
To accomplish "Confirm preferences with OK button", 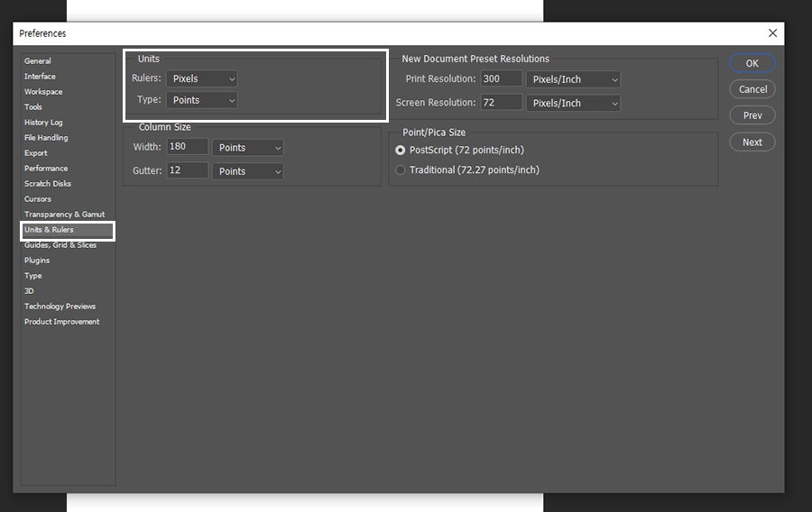I will tap(752, 63).
